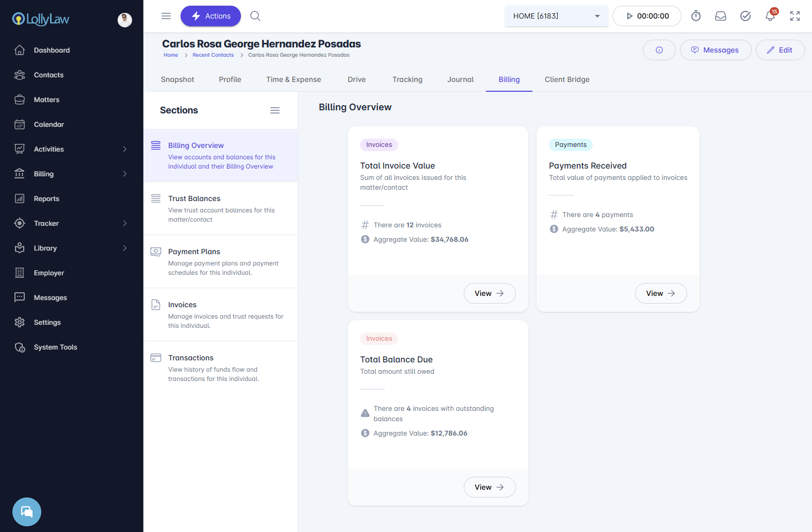Follow the Recent Contacts breadcrumb link

click(x=213, y=55)
